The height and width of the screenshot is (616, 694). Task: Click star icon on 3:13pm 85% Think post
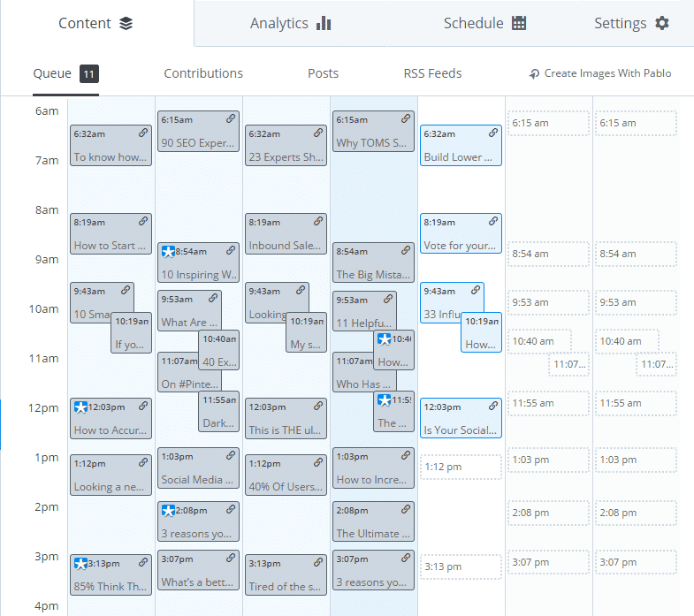pyautogui.click(x=80, y=564)
